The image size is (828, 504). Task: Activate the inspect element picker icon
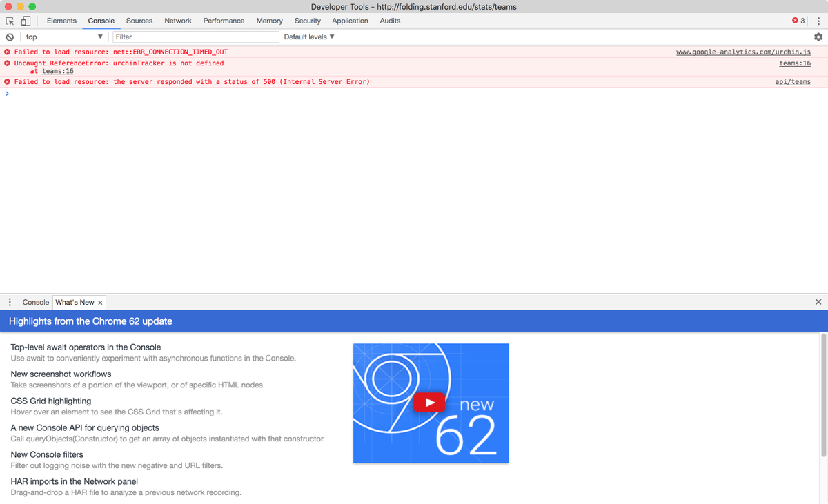tap(10, 21)
